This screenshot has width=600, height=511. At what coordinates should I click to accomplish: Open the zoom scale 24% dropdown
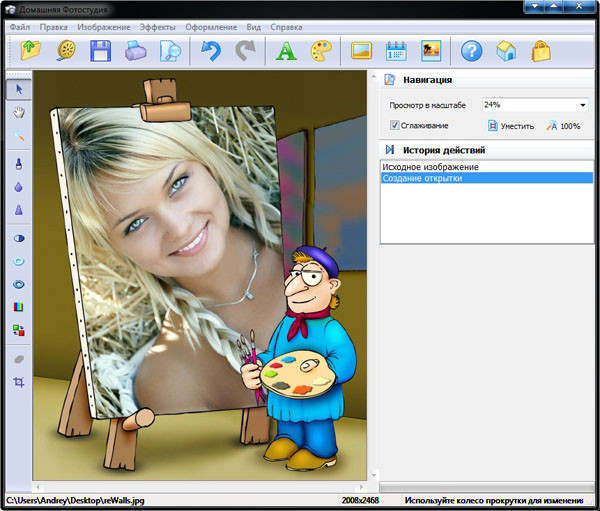582,104
